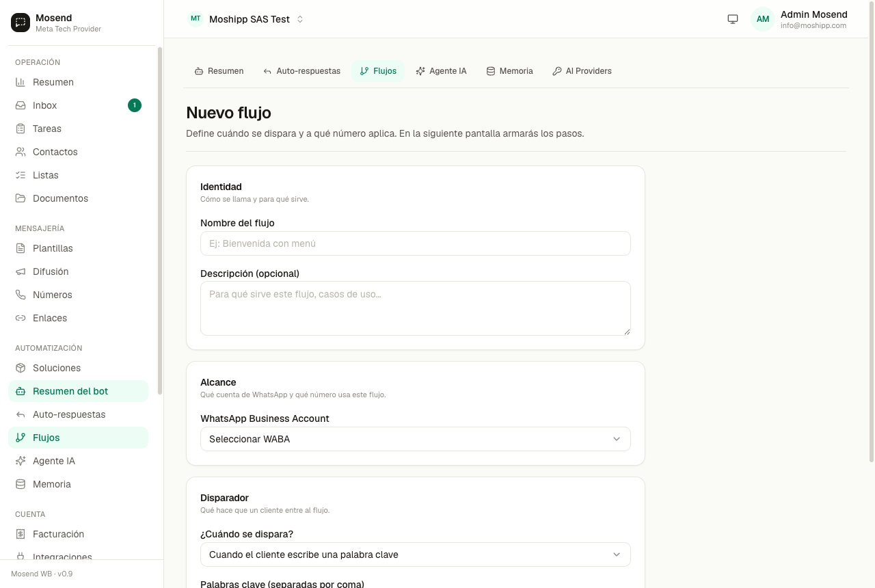Click the AI Providers key icon
Screen dimensions: 875x588
(557, 71)
